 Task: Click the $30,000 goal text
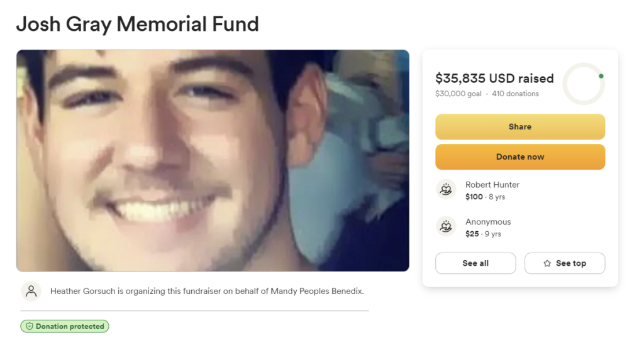click(x=458, y=94)
